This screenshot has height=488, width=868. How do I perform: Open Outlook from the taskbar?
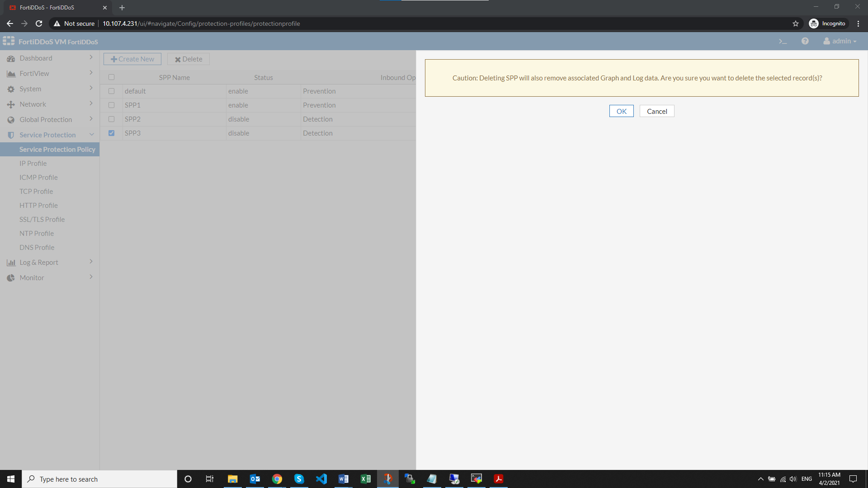(x=255, y=479)
